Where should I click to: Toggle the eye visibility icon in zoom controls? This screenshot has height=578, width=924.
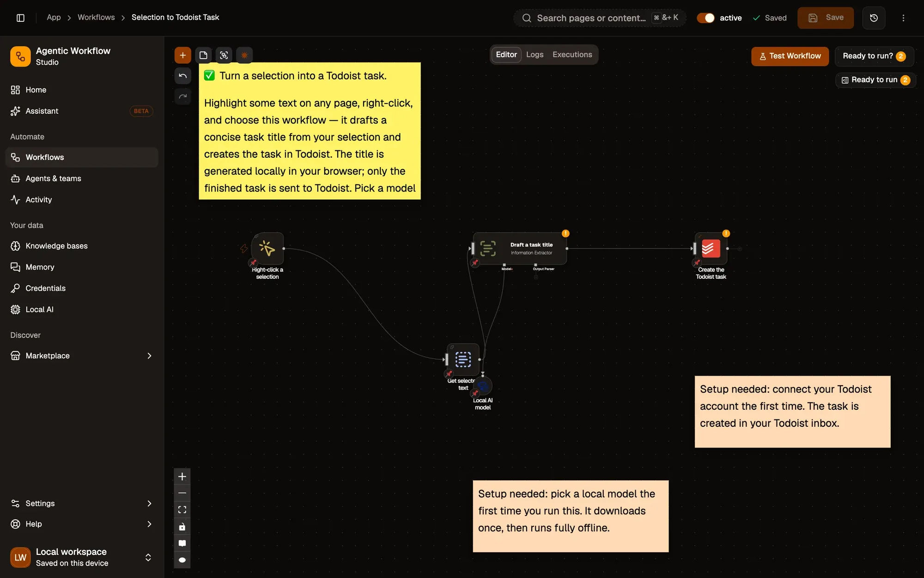[182, 560]
